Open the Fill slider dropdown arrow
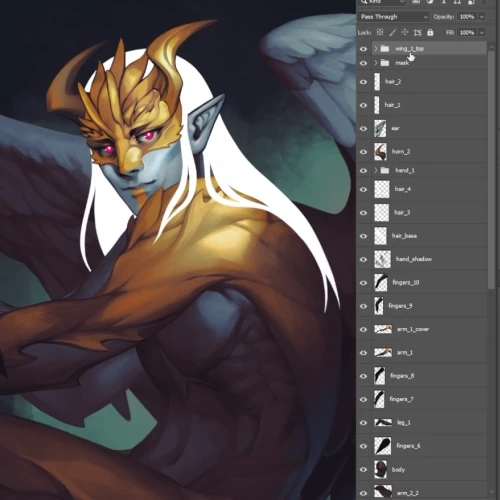Viewport: 500px width, 500px height. [482, 32]
